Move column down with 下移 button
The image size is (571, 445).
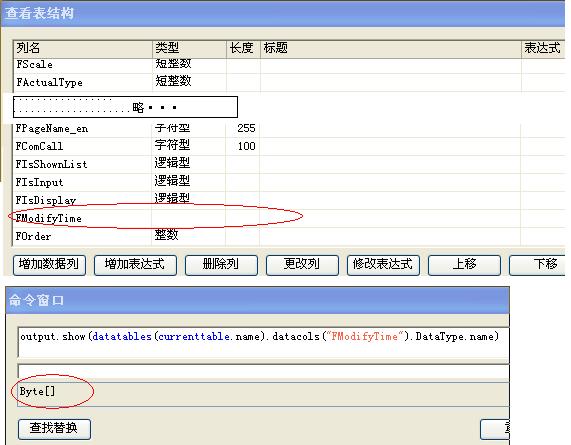(x=537, y=265)
